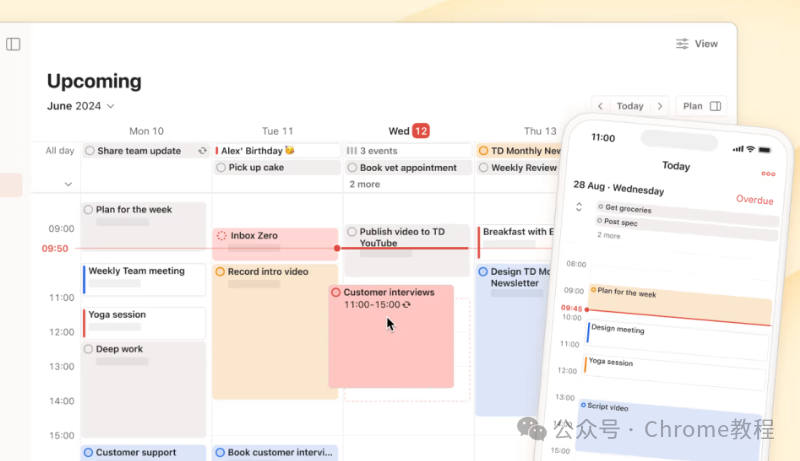
Task: Click the 09:50 current time marker dot
Action: [x=337, y=248]
